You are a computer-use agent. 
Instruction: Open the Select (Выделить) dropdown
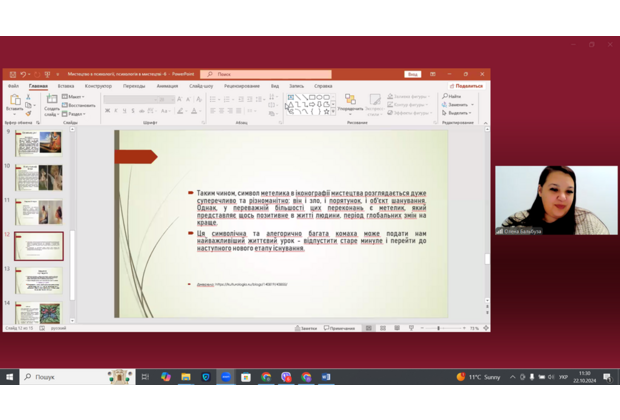[x=459, y=112]
